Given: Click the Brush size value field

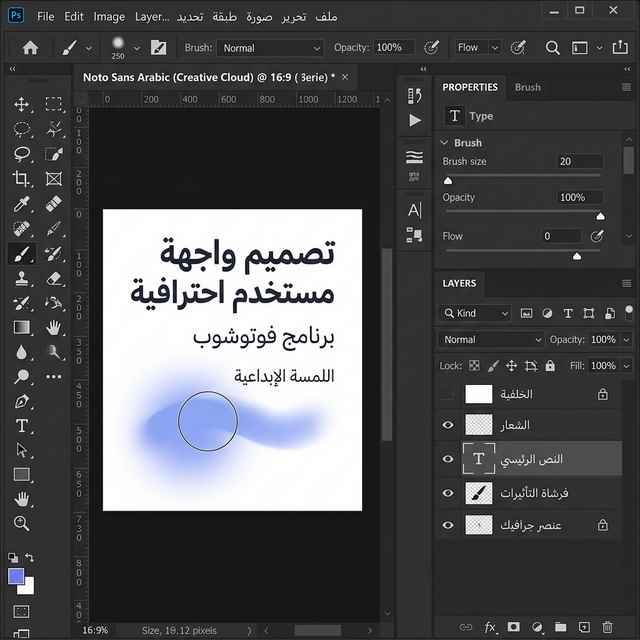Looking at the screenshot, I should pos(580,161).
